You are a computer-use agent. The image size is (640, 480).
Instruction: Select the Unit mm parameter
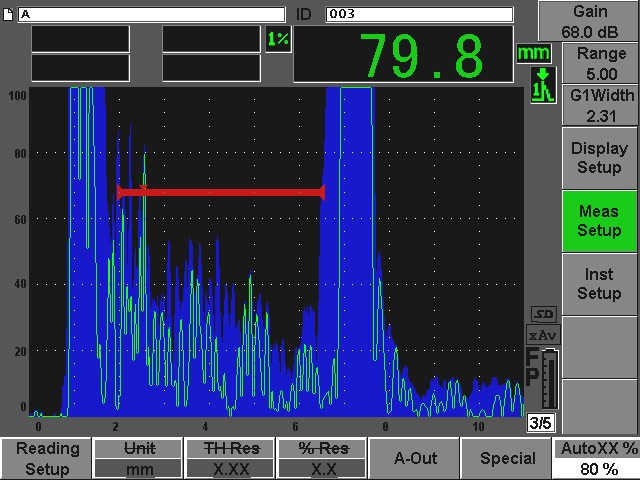pos(138,458)
